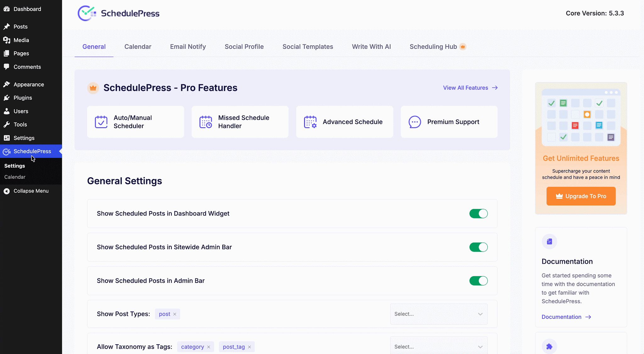Click the Scheduling Hub crown badge
644x354 pixels.
pyautogui.click(x=463, y=47)
